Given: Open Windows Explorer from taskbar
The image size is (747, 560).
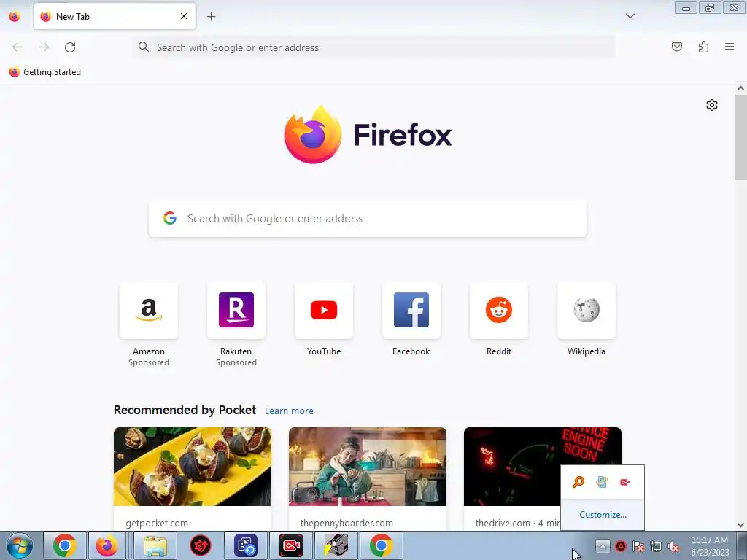Looking at the screenshot, I should coord(155,545).
